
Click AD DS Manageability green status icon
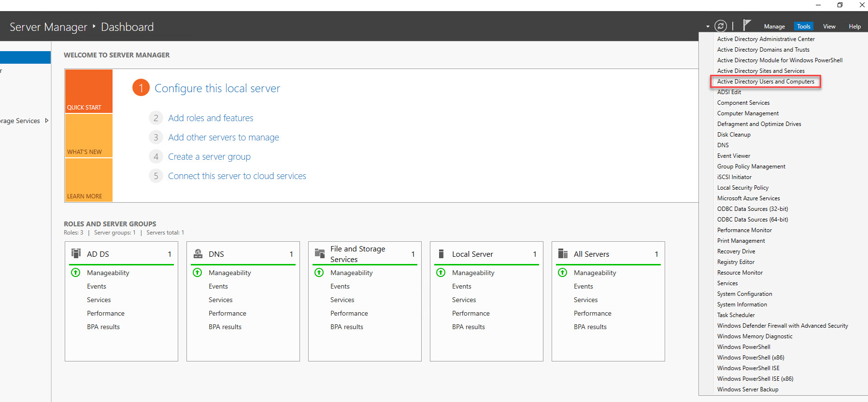click(76, 273)
